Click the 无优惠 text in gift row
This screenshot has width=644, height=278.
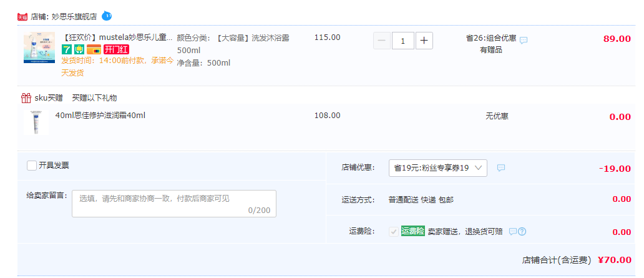(497, 116)
